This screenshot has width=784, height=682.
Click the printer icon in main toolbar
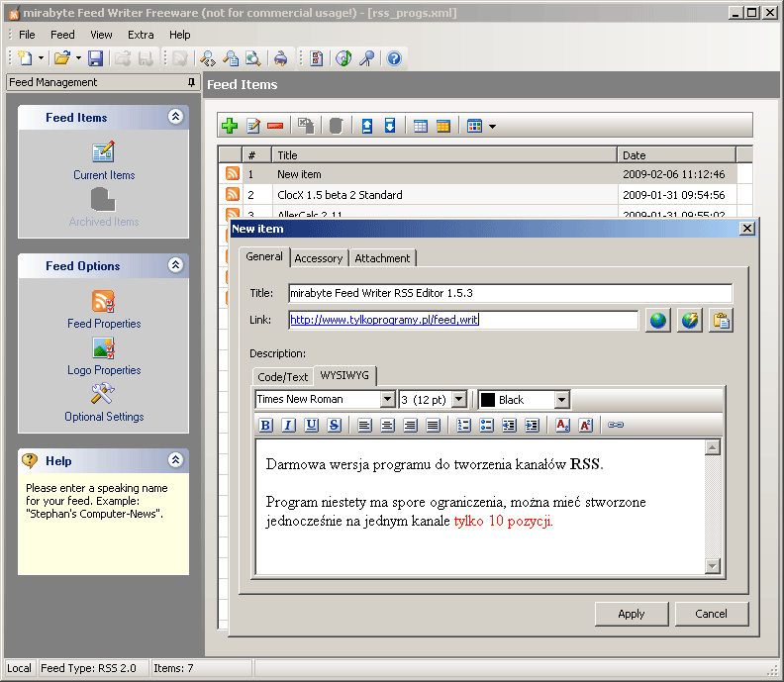[281, 58]
